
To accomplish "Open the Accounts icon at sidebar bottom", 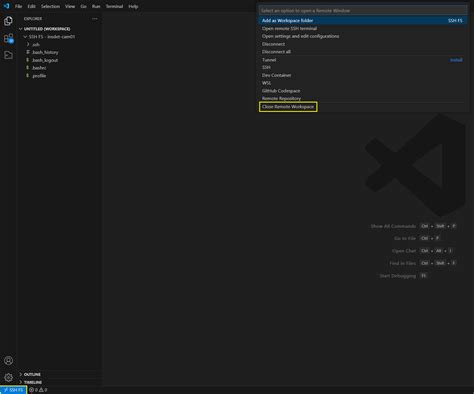I will (x=8, y=361).
